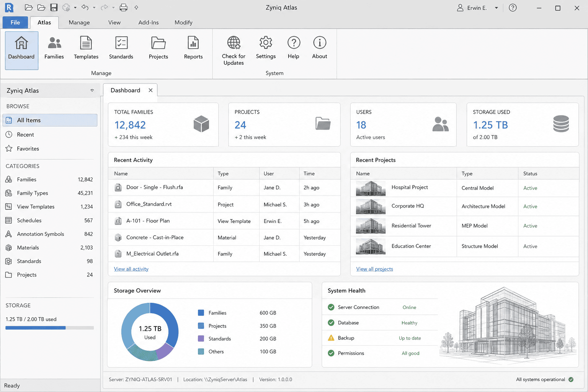Click the blue R application logo
The width and height of the screenshot is (588, 392).
(9, 7)
